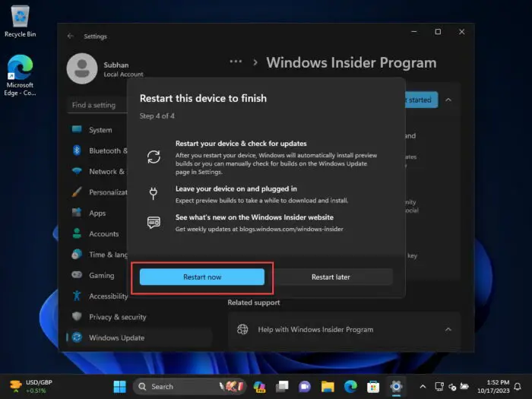This screenshot has width=532, height=399.
Task: Open the Windows Start menu
Action: [x=119, y=386]
